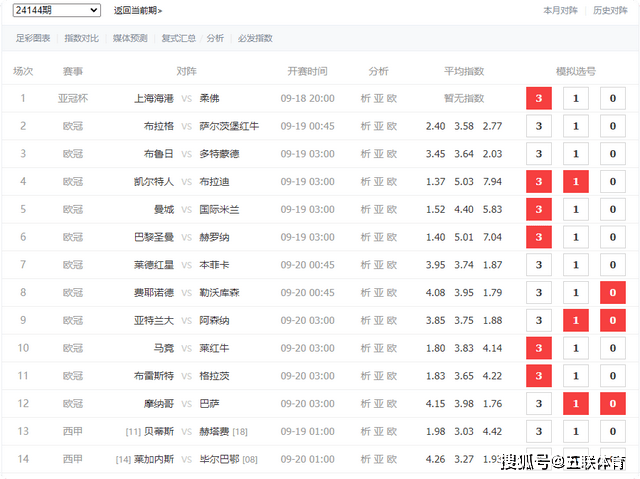
Task: Click team name 上海海港
Action: (154, 98)
